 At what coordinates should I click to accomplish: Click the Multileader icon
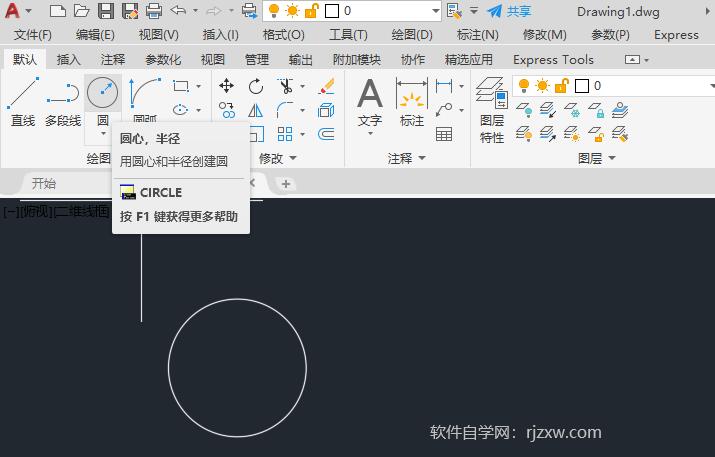click(x=444, y=110)
